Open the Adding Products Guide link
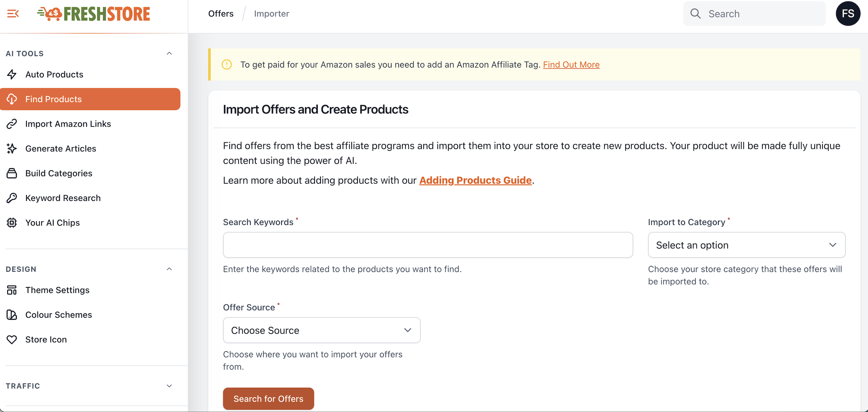Screen dimensions: 868x412 (x=475, y=180)
